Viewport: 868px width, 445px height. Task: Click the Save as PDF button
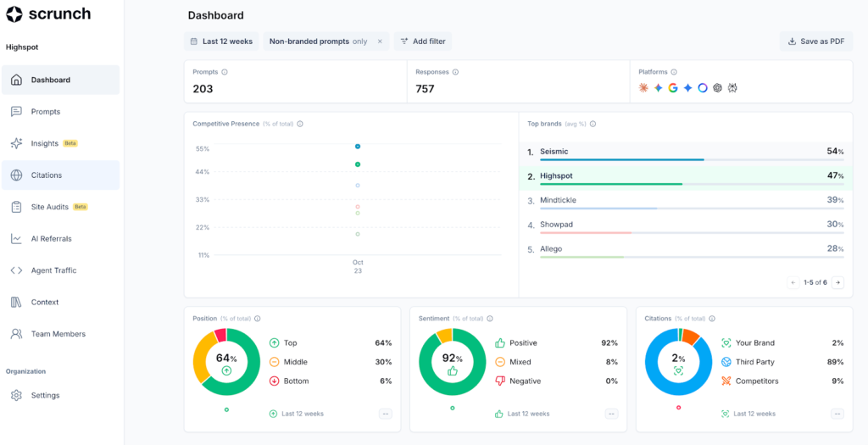(x=815, y=42)
